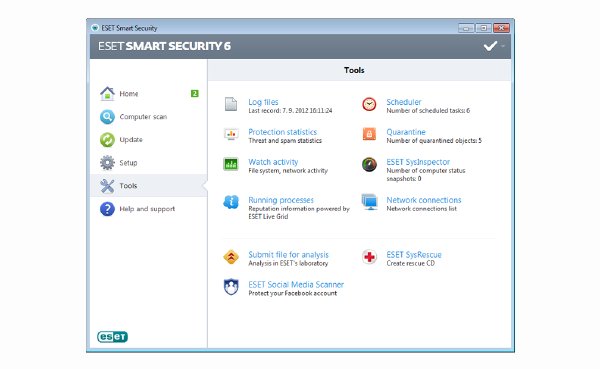Image resolution: width=600 pixels, height=369 pixels.
Task: Open the Quarantine link
Action: 406,132
